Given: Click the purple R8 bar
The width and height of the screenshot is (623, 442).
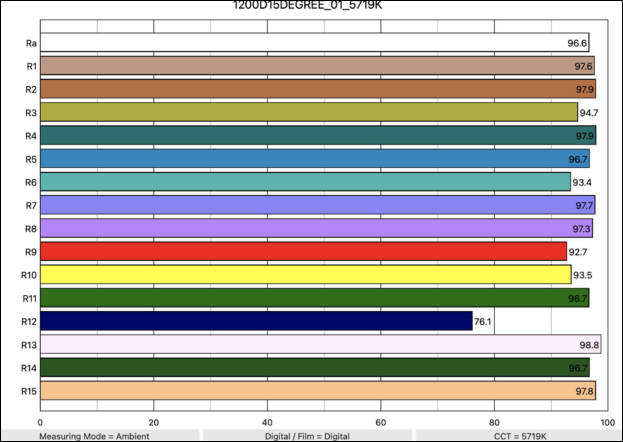Looking at the screenshot, I should click(300, 228).
